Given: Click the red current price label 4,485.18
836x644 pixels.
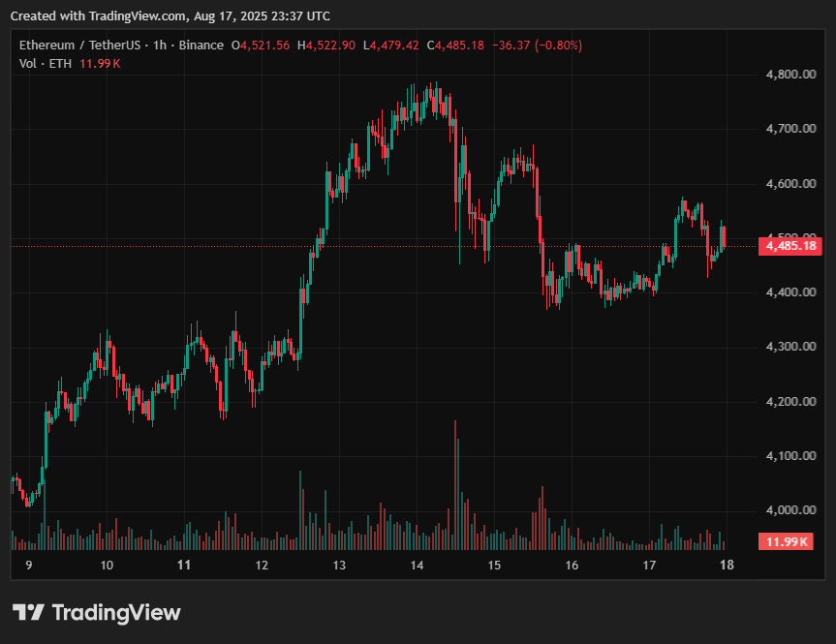Looking at the screenshot, I should click(x=790, y=246).
